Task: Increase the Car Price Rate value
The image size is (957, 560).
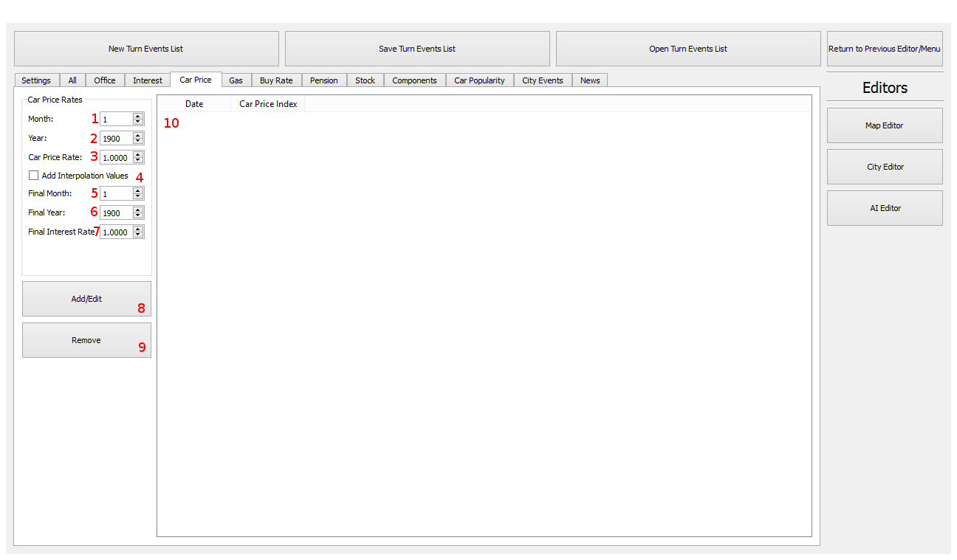Action: (x=137, y=154)
